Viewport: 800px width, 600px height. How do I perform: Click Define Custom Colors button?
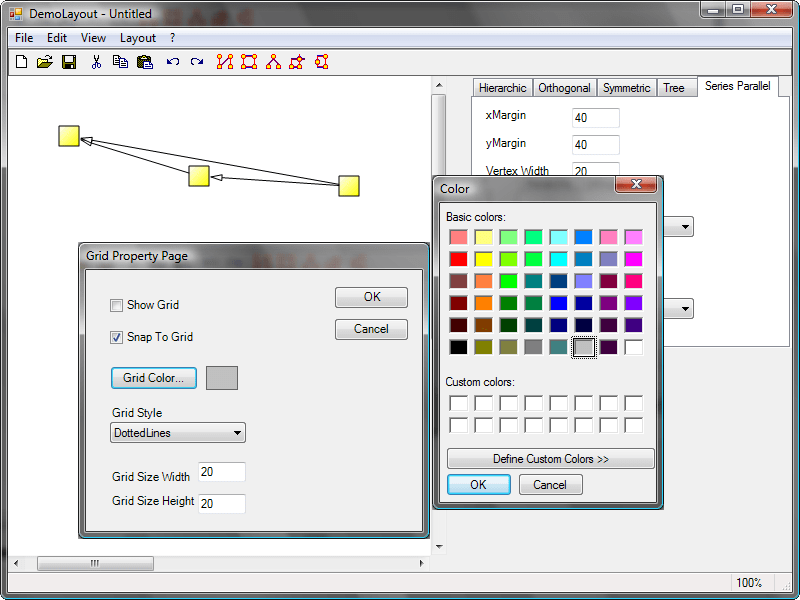[550, 458]
